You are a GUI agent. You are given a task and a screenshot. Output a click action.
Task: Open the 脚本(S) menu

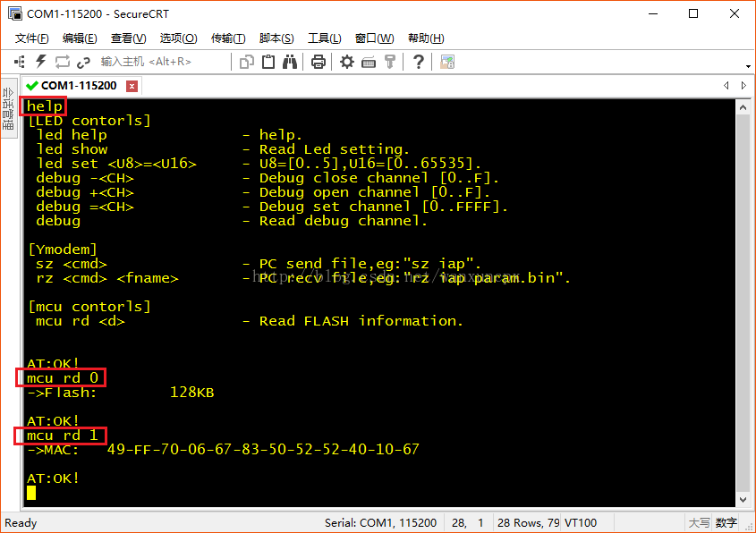pos(275,38)
